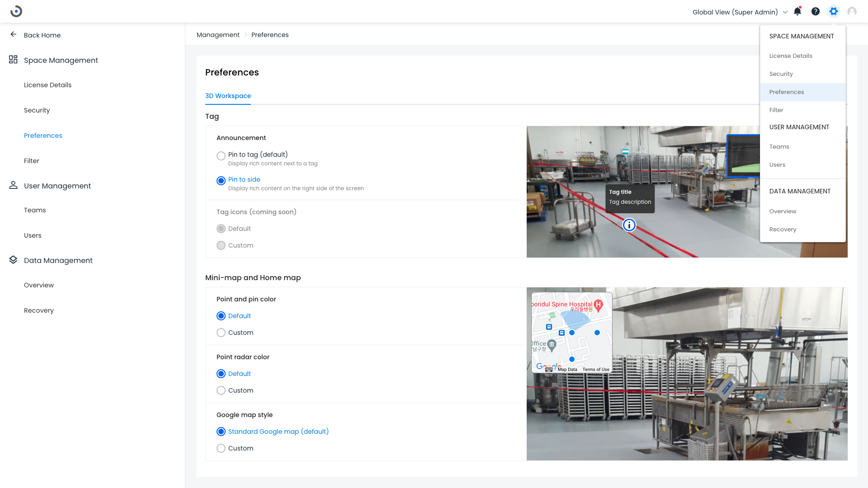Open License Details in settings dropdown
Viewport: 868px width, 488px height.
(803, 56)
